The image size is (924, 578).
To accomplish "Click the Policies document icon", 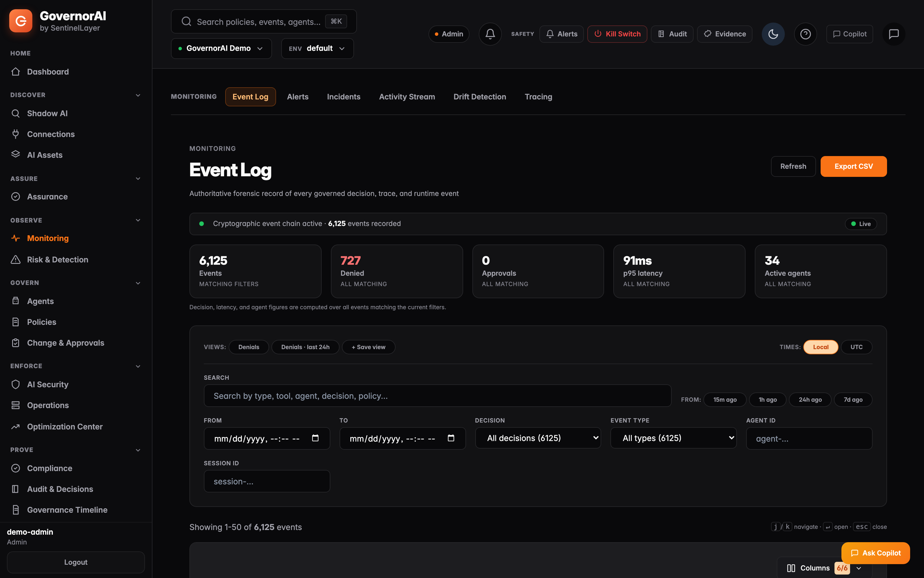I will (16, 322).
